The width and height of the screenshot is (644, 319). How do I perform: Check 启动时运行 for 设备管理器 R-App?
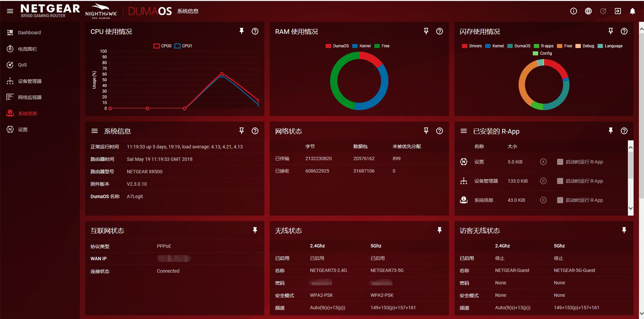(560, 181)
